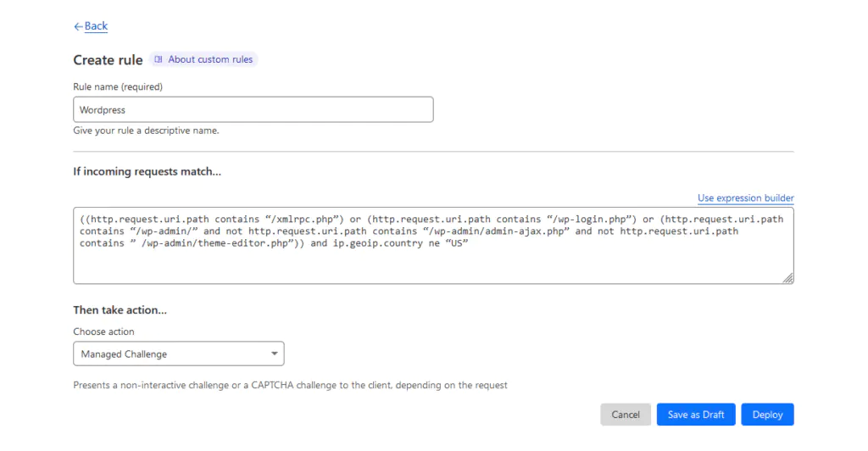The image size is (868, 451).
Task: Click the left arrow icon beside Back
Action: [x=78, y=26]
